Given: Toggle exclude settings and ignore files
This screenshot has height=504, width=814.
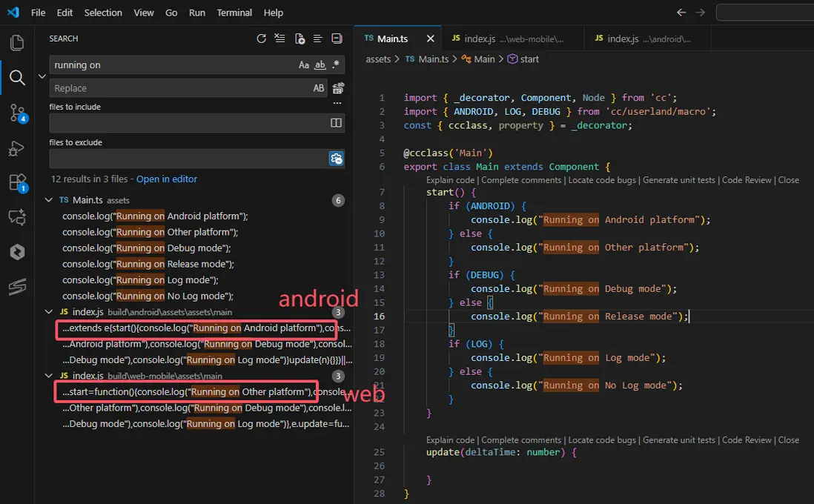Looking at the screenshot, I should pos(336,159).
